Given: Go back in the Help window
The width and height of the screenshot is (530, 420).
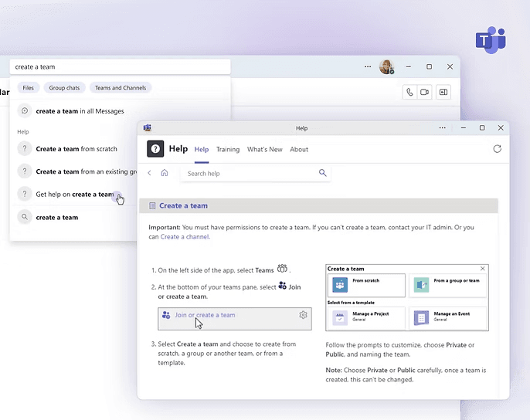Looking at the screenshot, I should [149, 173].
